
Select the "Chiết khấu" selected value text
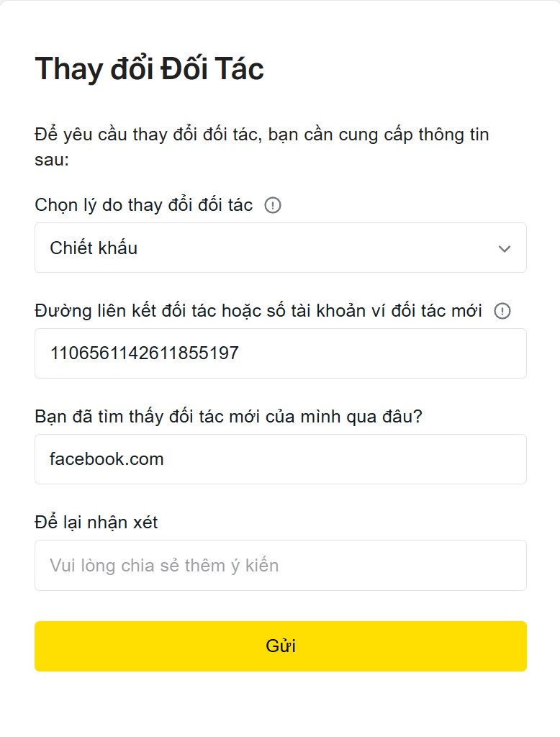(x=94, y=248)
